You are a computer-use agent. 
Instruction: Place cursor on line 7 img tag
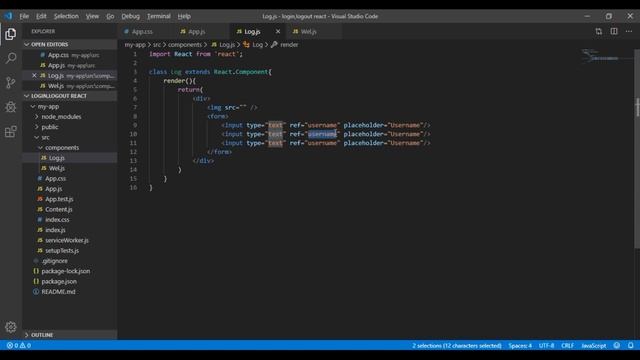pyautogui.click(x=232, y=107)
